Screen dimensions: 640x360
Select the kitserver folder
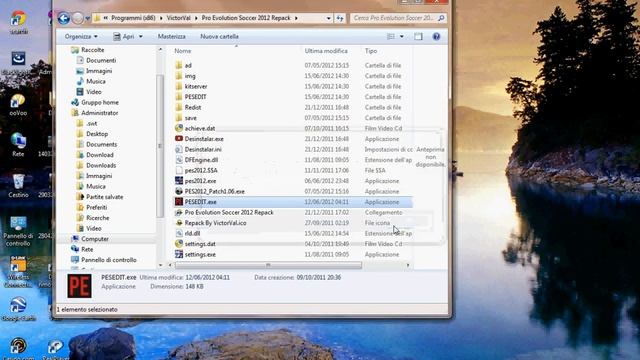pyautogui.click(x=196, y=87)
